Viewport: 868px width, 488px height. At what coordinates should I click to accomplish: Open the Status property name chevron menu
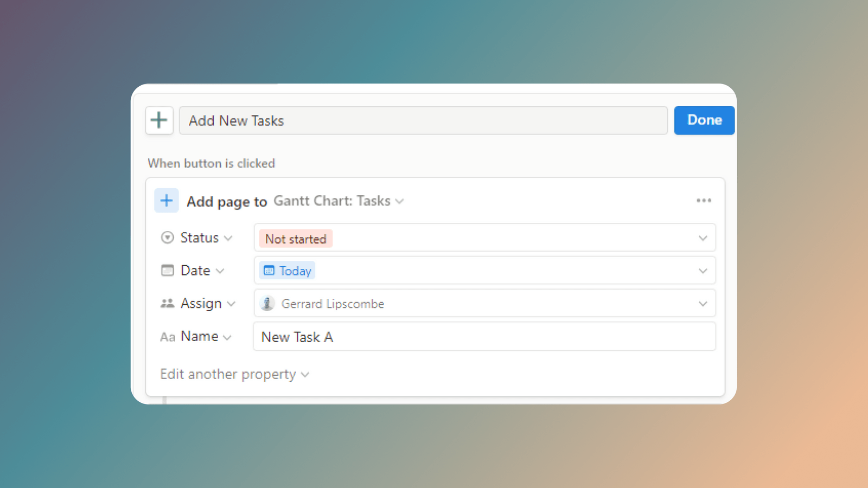coord(228,237)
